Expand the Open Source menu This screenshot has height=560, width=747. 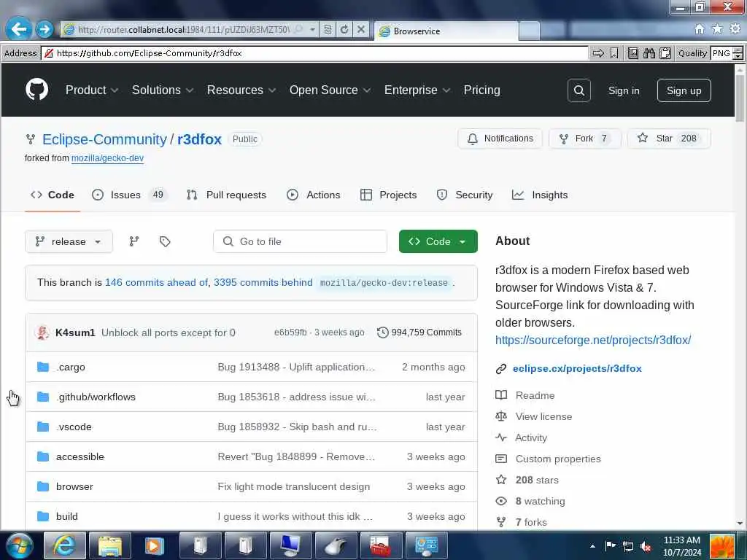[x=330, y=90]
